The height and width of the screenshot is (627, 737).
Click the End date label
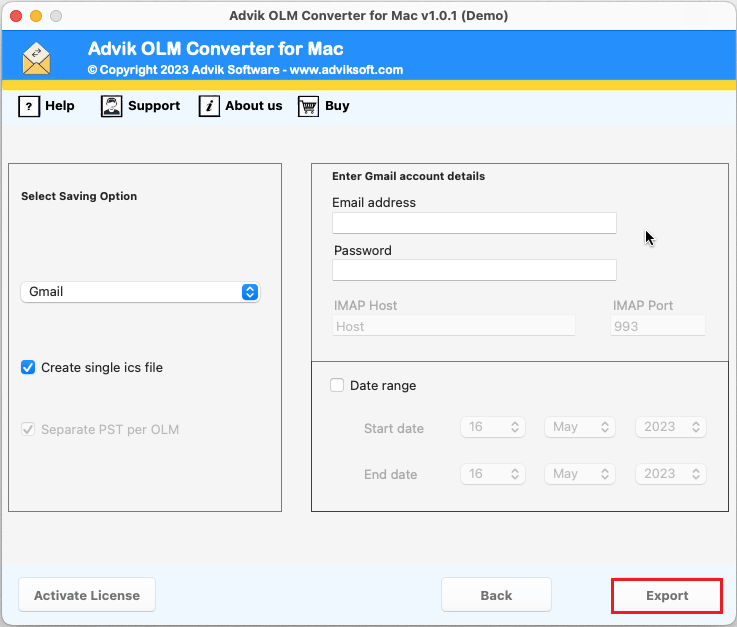(391, 474)
